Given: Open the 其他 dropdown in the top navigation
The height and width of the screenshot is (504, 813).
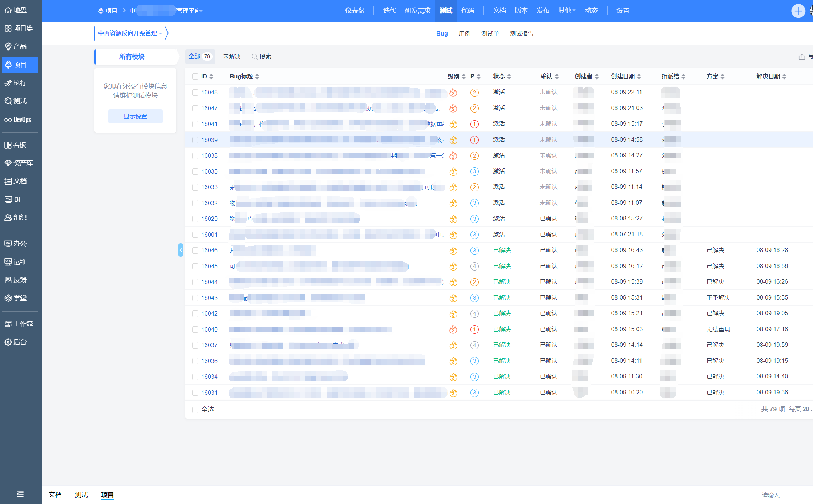Looking at the screenshot, I should (566, 11).
